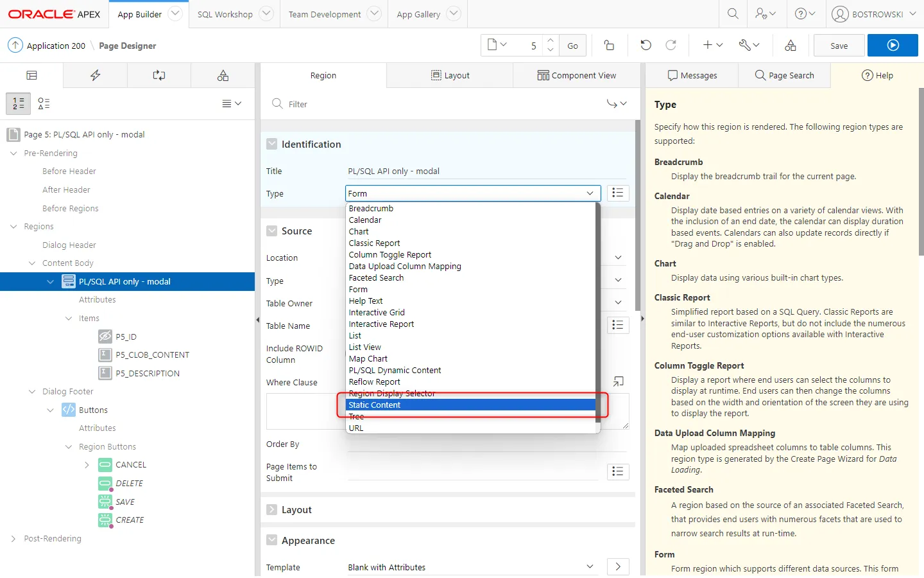This screenshot has height=578, width=924.
Task: Click the lock page icon
Action: [x=609, y=45]
